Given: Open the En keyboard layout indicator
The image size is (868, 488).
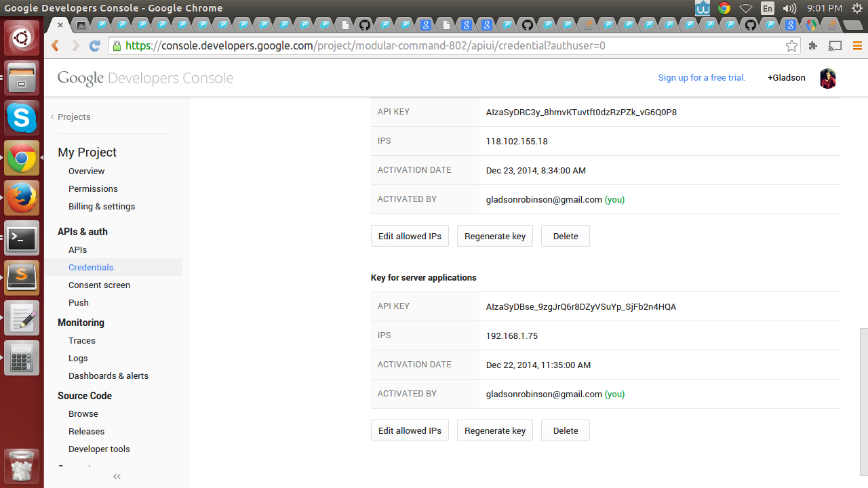Looking at the screenshot, I should pyautogui.click(x=768, y=8).
